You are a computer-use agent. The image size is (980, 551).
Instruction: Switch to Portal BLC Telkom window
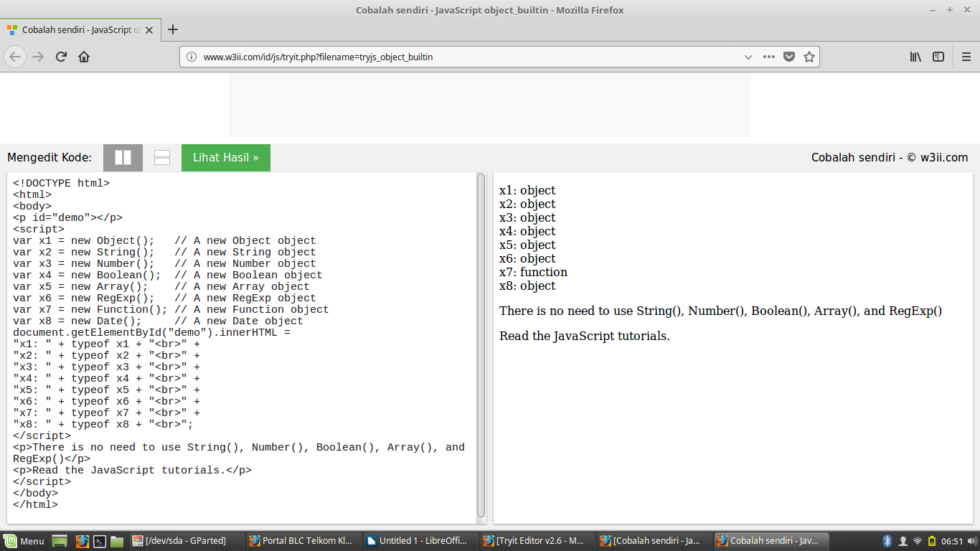(302, 541)
